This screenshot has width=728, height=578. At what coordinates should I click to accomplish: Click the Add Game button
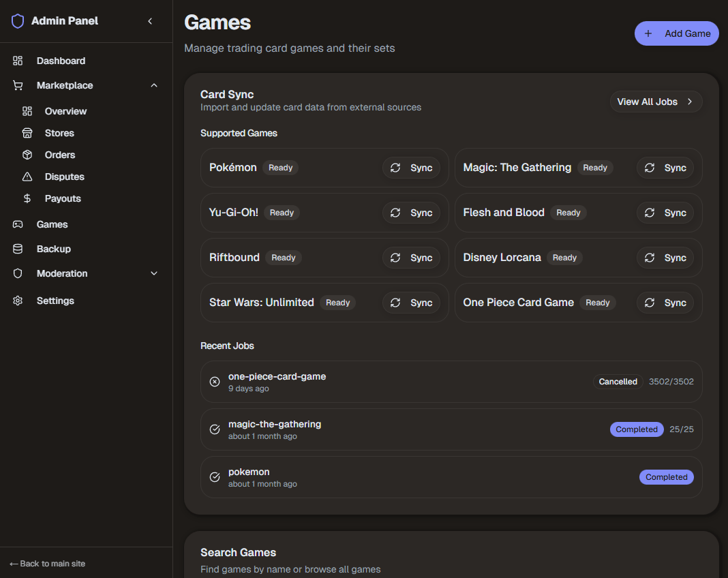click(676, 33)
